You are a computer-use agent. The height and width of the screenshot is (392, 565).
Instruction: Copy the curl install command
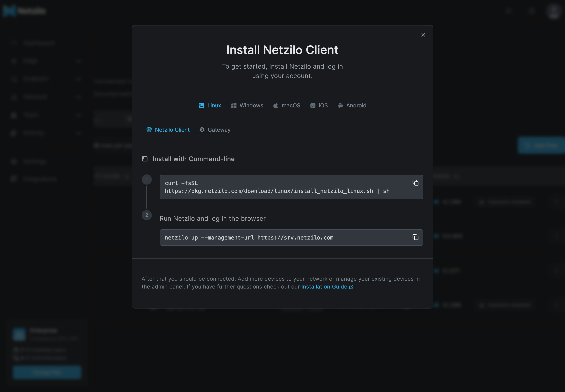(x=415, y=183)
